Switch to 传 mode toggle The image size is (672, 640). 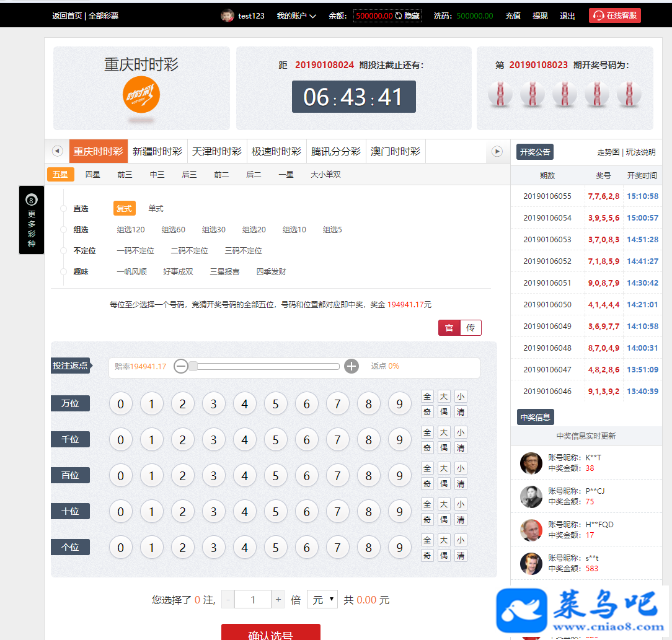(471, 328)
